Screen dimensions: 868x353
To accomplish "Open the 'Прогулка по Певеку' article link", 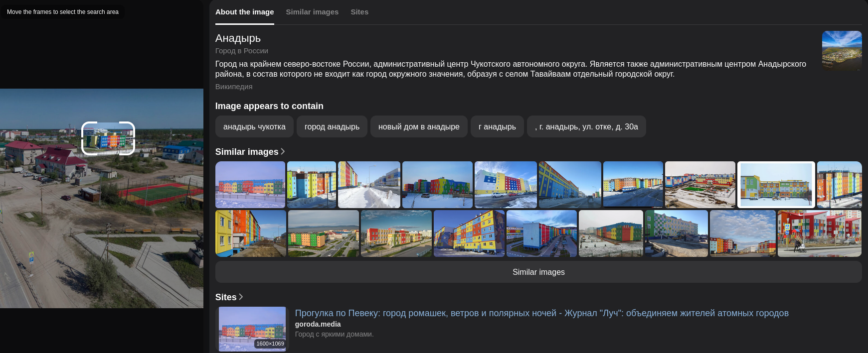I will pyautogui.click(x=542, y=313).
